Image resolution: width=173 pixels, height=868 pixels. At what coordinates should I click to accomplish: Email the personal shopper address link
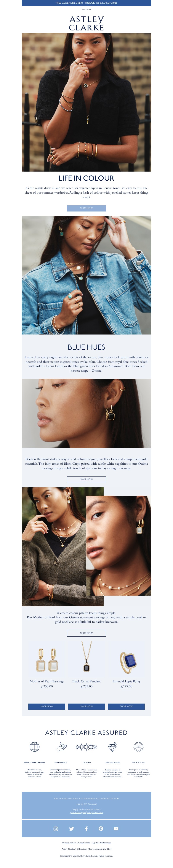pyautogui.click(x=86, y=812)
